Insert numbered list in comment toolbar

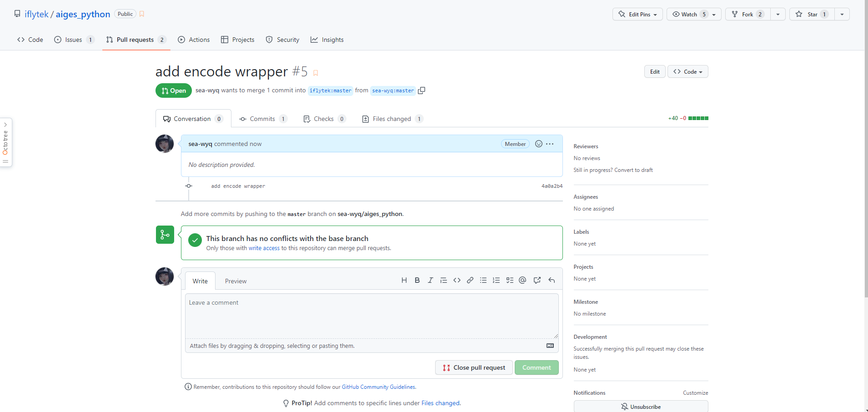coord(497,280)
